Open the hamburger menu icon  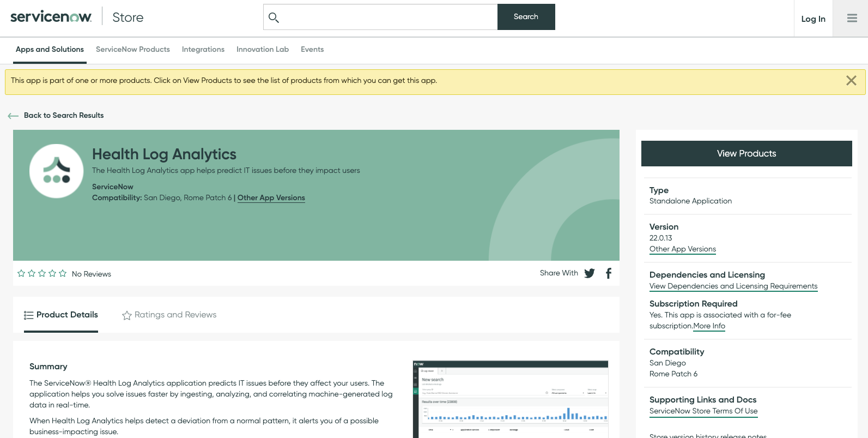click(x=852, y=18)
